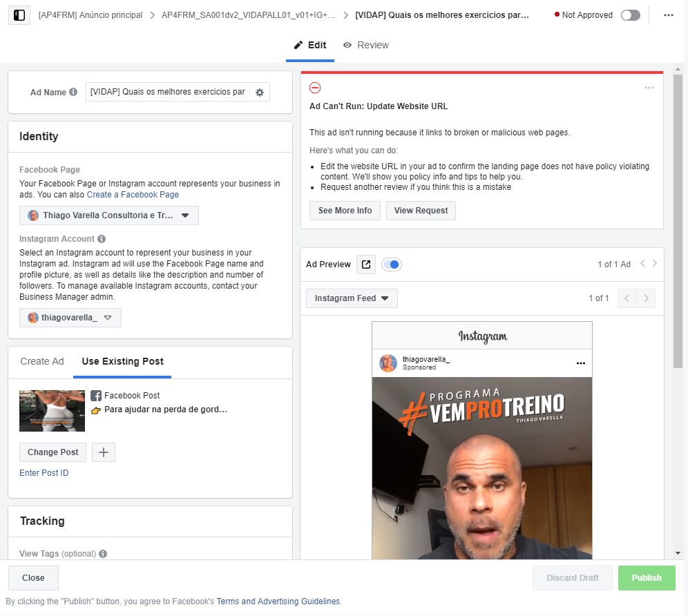The image size is (688, 616).
Task: Select the Use Existing Post tab
Action: (122, 362)
